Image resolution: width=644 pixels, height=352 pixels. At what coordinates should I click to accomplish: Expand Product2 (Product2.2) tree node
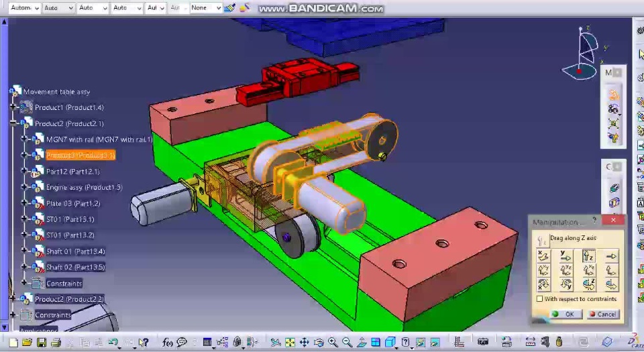click(13, 299)
